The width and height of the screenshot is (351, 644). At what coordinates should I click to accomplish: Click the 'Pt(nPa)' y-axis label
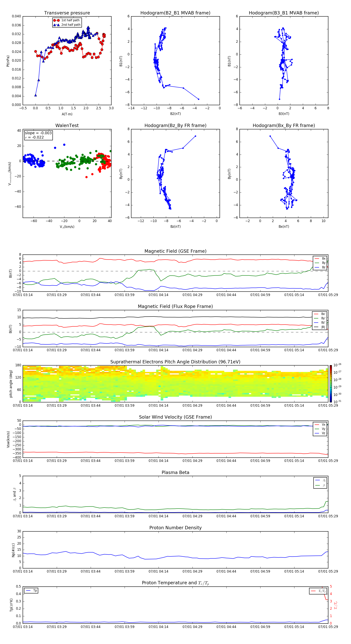coord(8,61)
